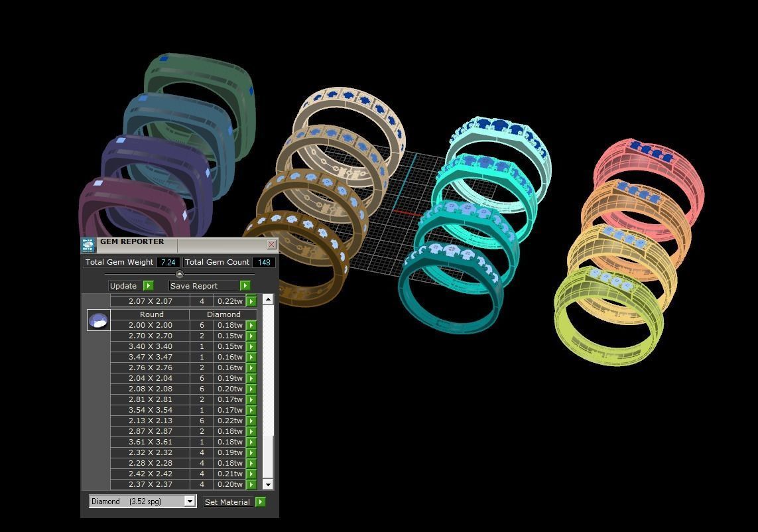Click the green arrow for the 2.04 X 2.04 row
Viewport: 758px width, 532px height.
tap(251, 379)
